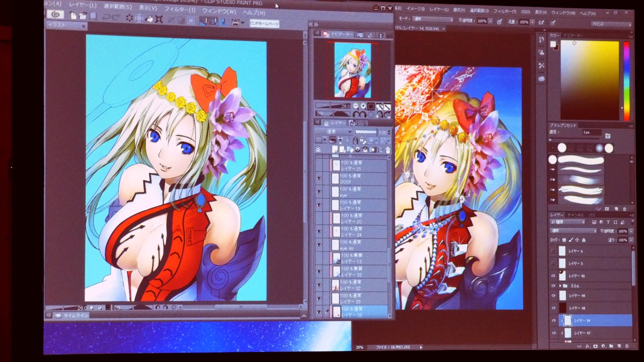Open Photoshop モード blend dropdown in options bar
Image resolution: width=644 pixels, height=362 pixels.
pos(432,20)
